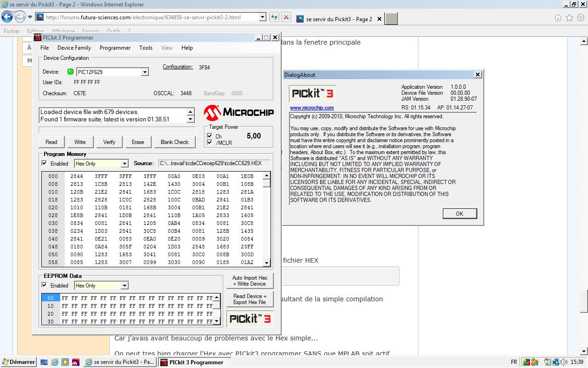Click the Write button
The image size is (588, 368).
pyautogui.click(x=80, y=142)
